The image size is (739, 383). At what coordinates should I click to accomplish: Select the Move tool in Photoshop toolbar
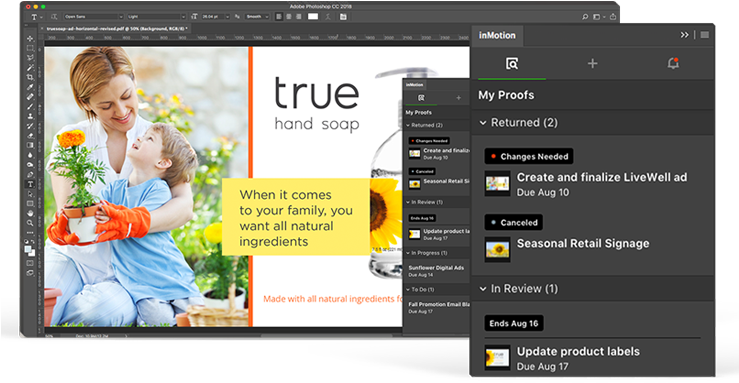click(x=30, y=39)
